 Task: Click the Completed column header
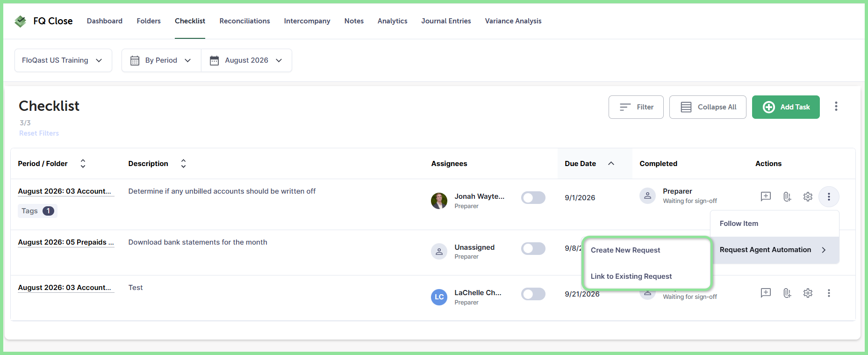click(x=658, y=164)
